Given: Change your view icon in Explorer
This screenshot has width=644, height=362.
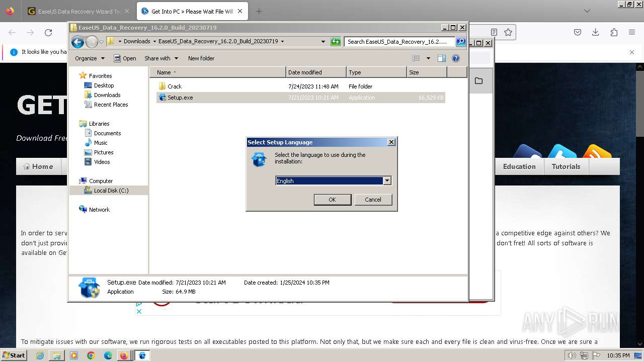Looking at the screenshot, I should tap(416, 58).
